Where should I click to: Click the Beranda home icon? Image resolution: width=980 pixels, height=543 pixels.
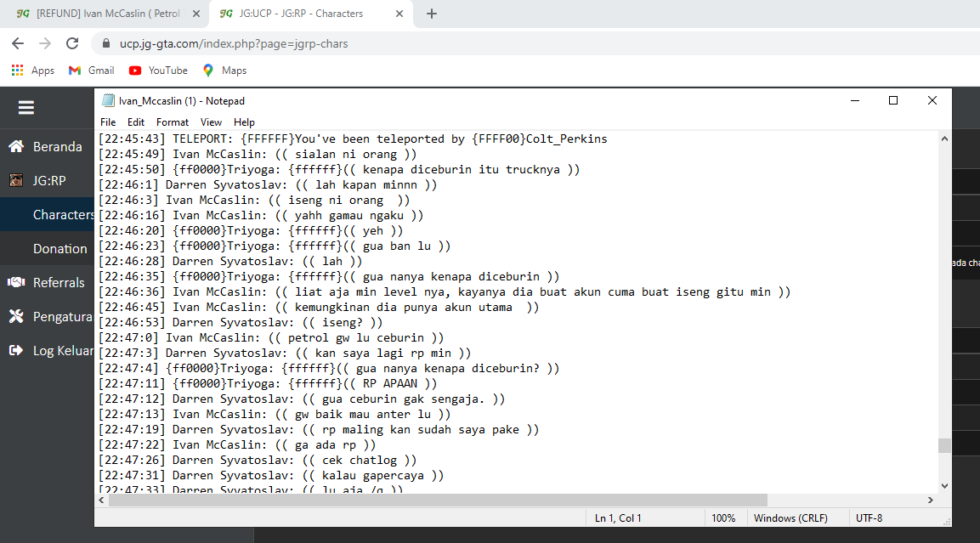coord(16,146)
